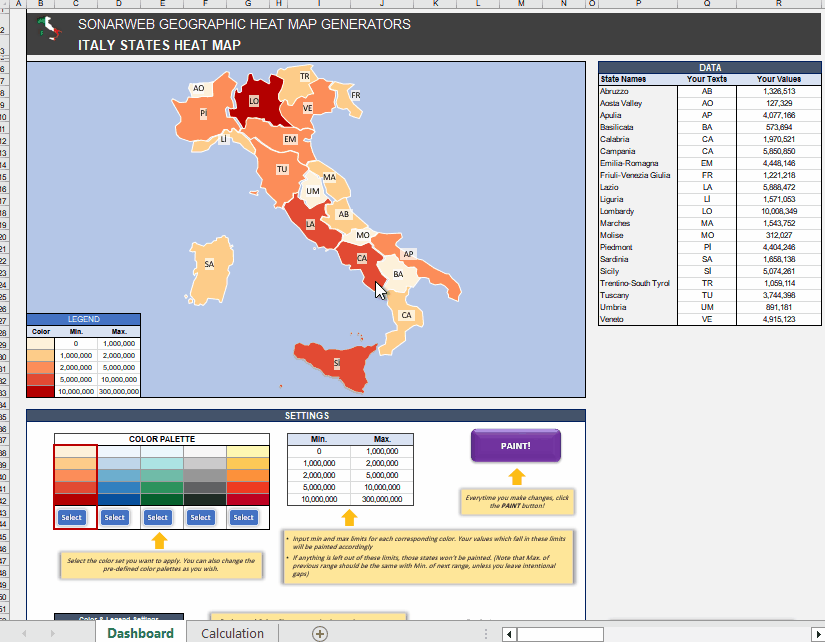Click the orange arrow below PAINT button
The image size is (825, 642).
pyautogui.click(x=517, y=477)
